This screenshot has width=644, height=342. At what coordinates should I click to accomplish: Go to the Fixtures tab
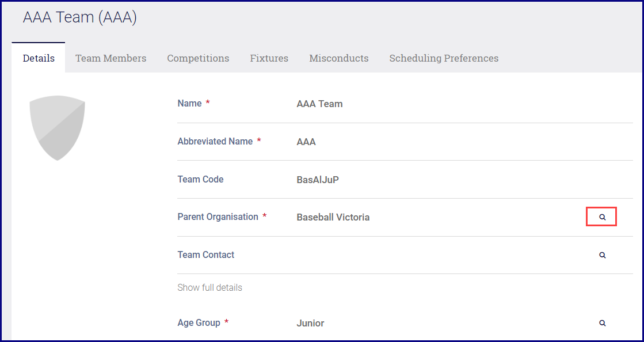click(269, 58)
